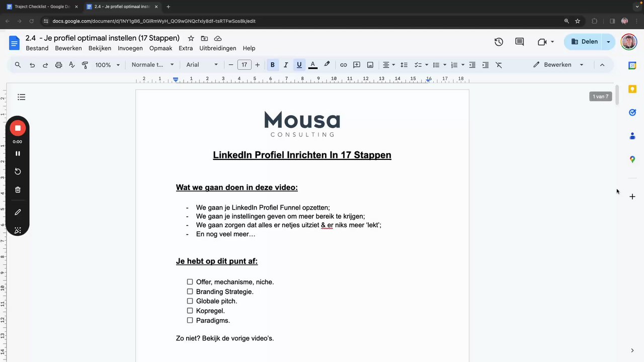Increase font size with plus button
This screenshot has height=362, width=644.
258,65
